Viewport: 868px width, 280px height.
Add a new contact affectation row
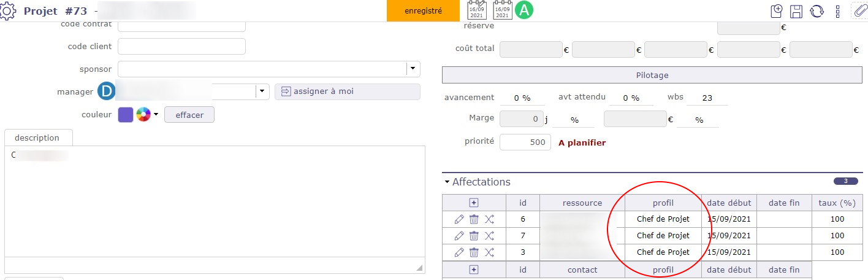point(474,270)
